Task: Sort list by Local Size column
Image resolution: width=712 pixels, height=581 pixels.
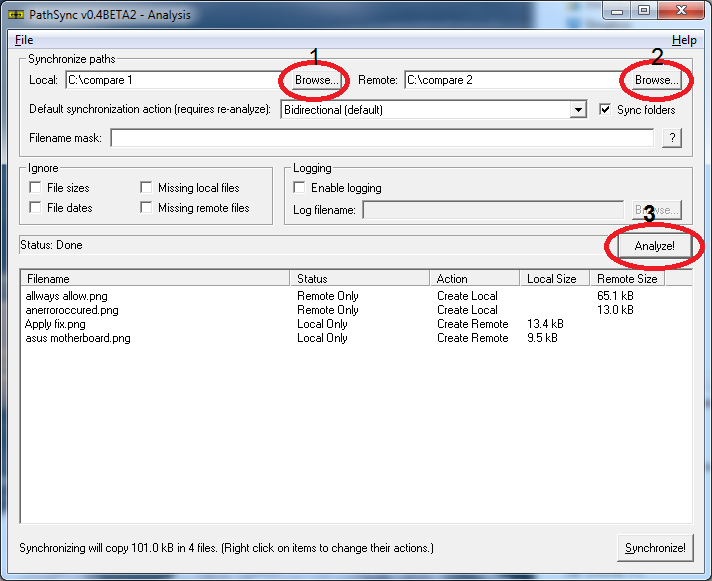Action: pyautogui.click(x=554, y=279)
